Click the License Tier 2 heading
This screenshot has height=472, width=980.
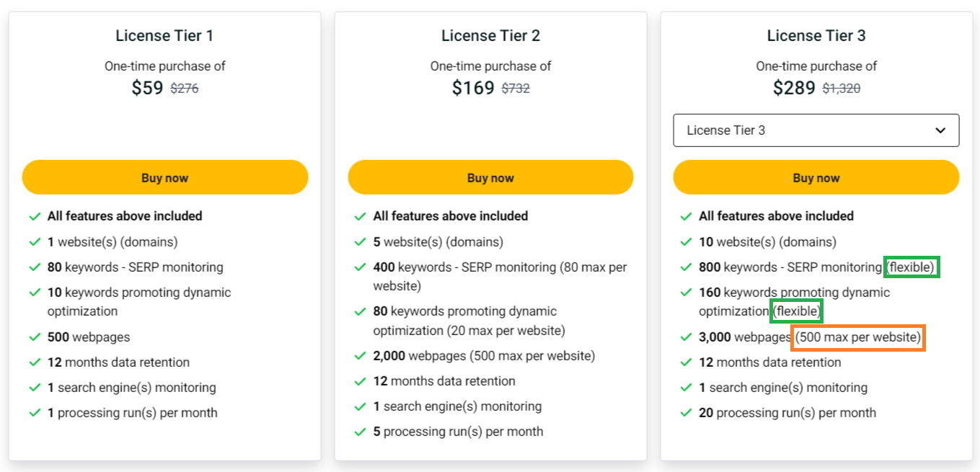coord(490,35)
